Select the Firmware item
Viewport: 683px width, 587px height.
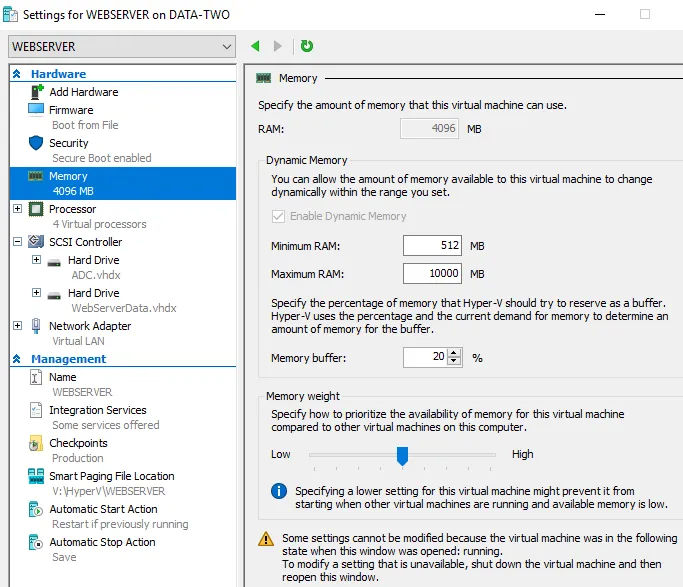click(71, 110)
